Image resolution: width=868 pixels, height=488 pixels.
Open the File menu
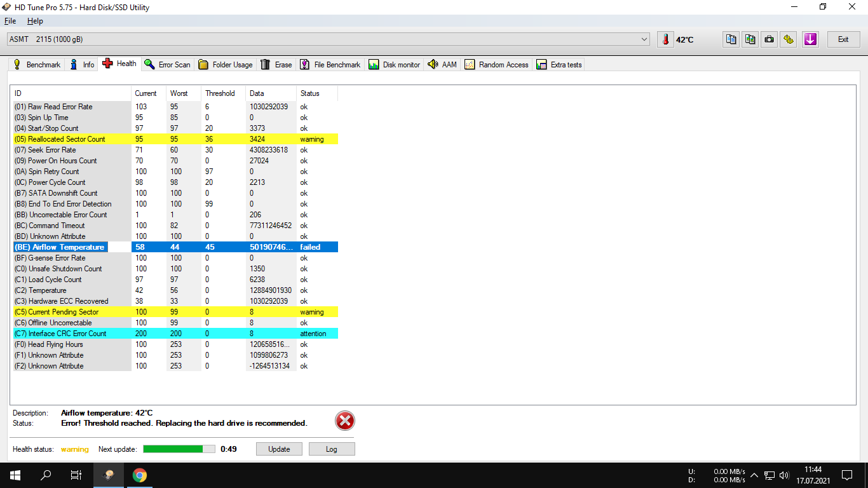[10, 21]
